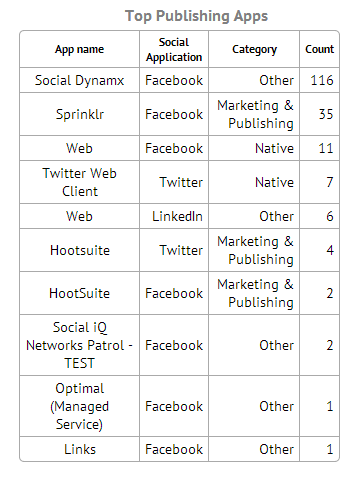Click the App name column header

click(79, 49)
